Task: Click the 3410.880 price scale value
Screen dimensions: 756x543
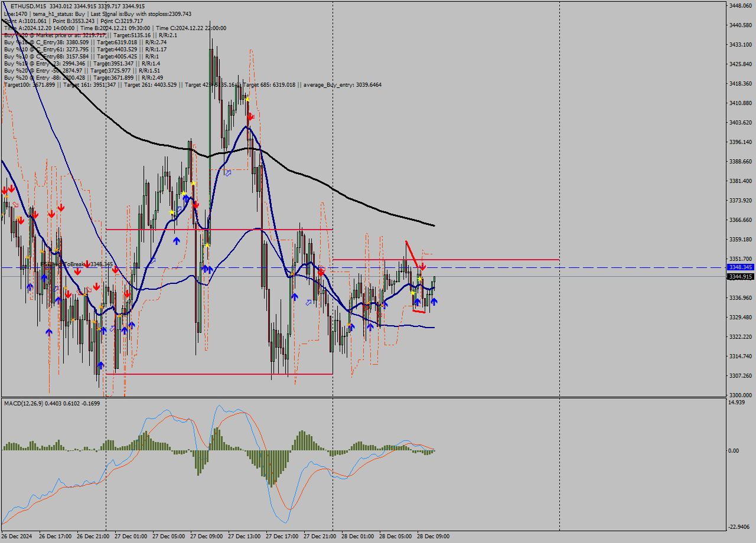Action: 740,103
